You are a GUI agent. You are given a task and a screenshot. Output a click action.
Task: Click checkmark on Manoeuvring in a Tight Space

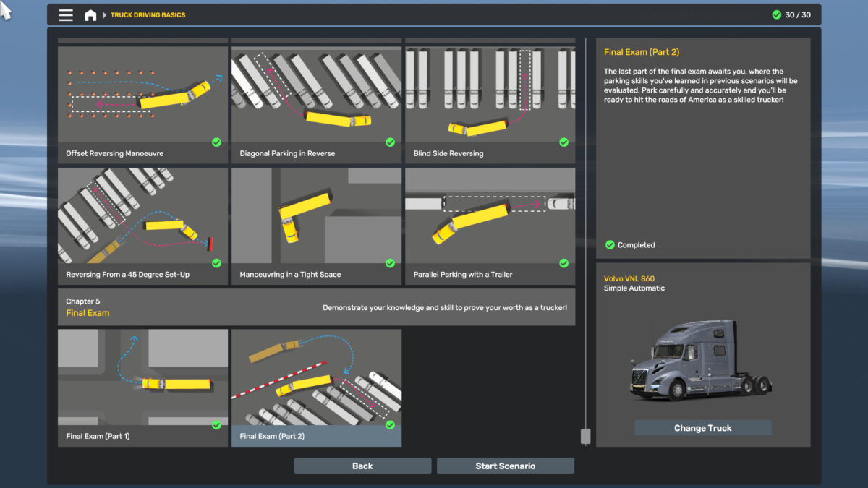pos(390,263)
